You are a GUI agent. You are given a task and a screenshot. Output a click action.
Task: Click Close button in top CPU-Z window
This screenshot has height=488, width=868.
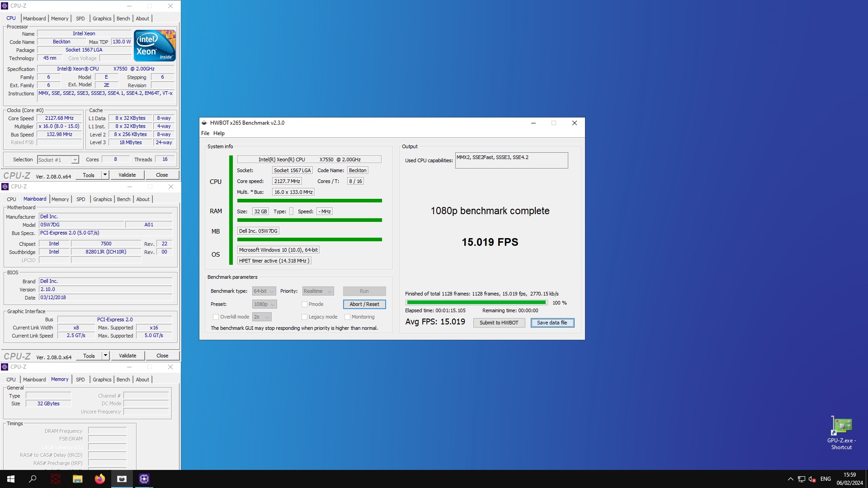162,175
